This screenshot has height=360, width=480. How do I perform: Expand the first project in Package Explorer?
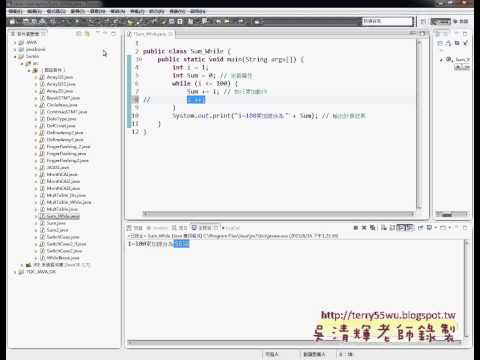point(15,43)
